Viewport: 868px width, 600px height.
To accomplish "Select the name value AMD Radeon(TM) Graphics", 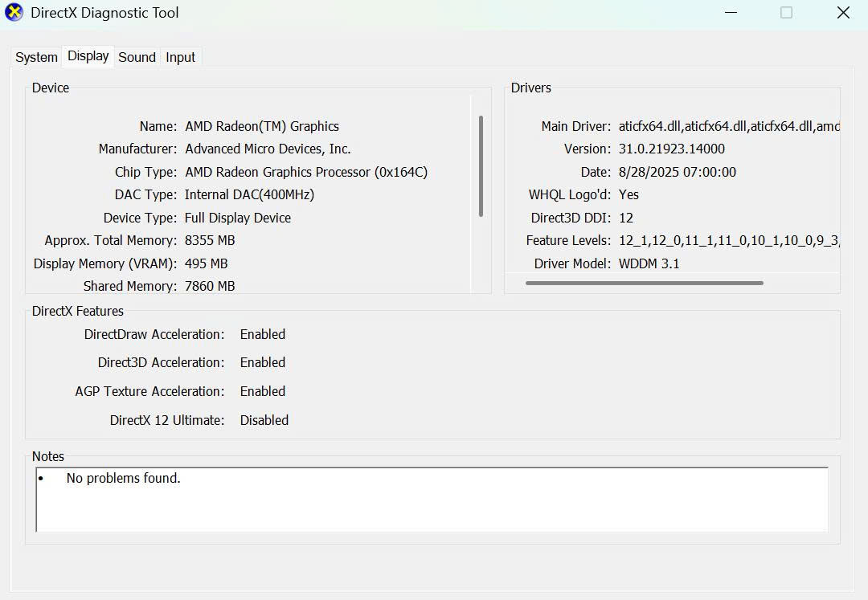I will click(x=262, y=127).
